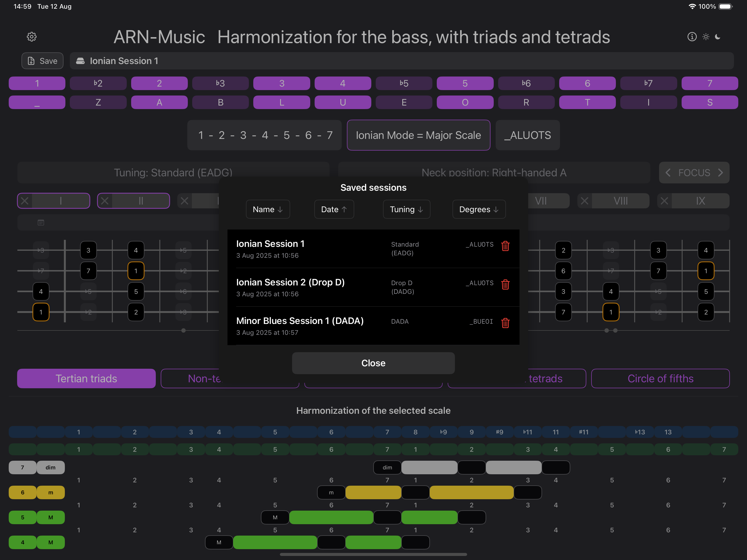Select position IX tab
Viewport: 747px width, 560px height.
click(700, 201)
